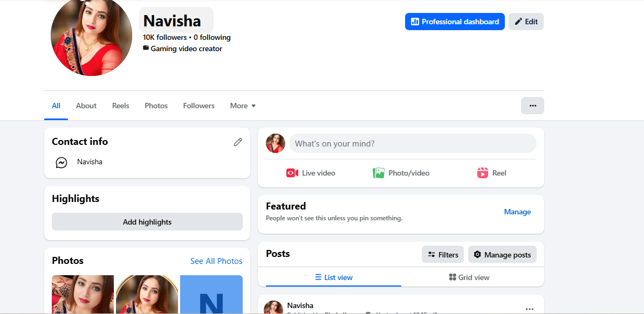Open the Professional dashboard
644x314 pixels.
455,22
